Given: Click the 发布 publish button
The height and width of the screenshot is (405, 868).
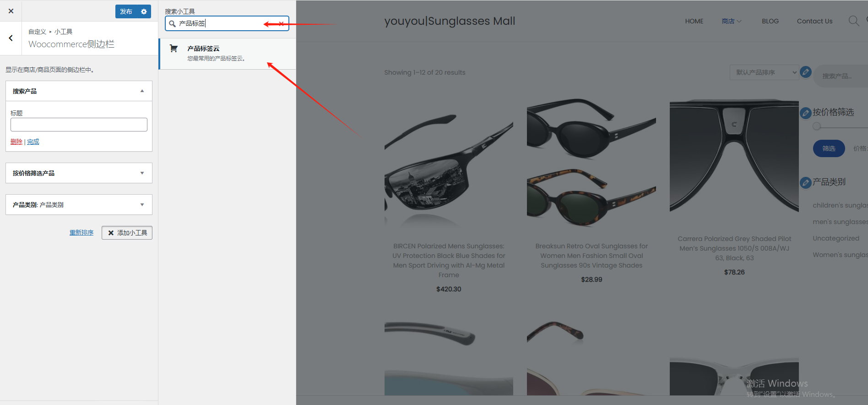Looking at the screenshot, I should [x=126, y=11].
